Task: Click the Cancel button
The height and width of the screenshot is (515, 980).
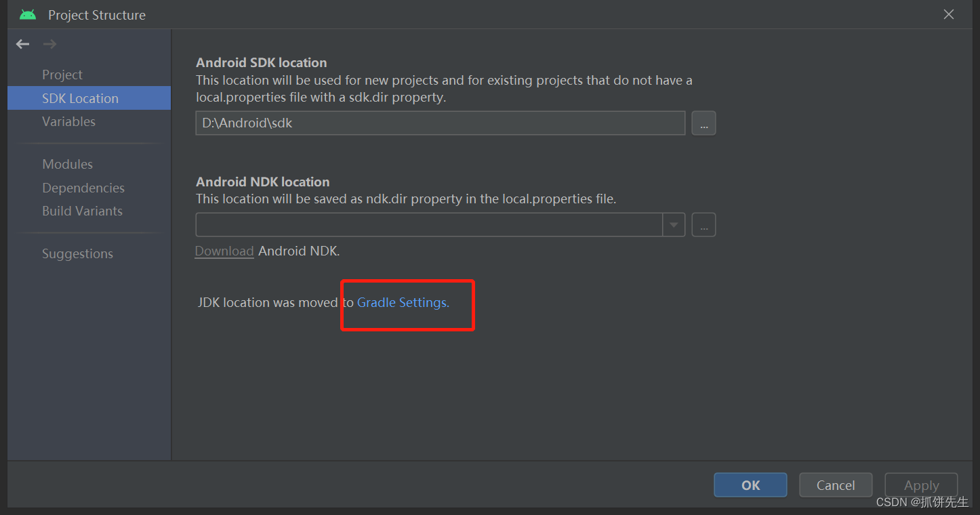Action: coord(836,485)
